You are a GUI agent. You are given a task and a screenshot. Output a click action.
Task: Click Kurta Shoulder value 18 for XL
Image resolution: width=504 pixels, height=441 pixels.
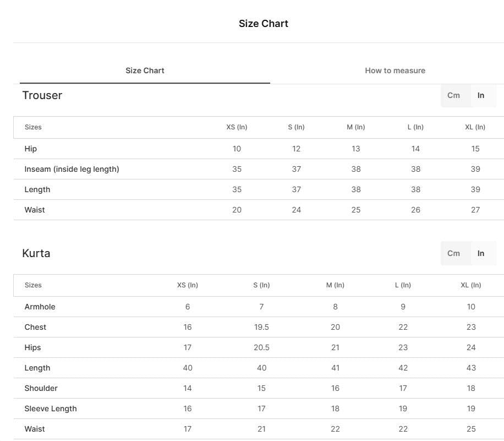click(471, 388)
